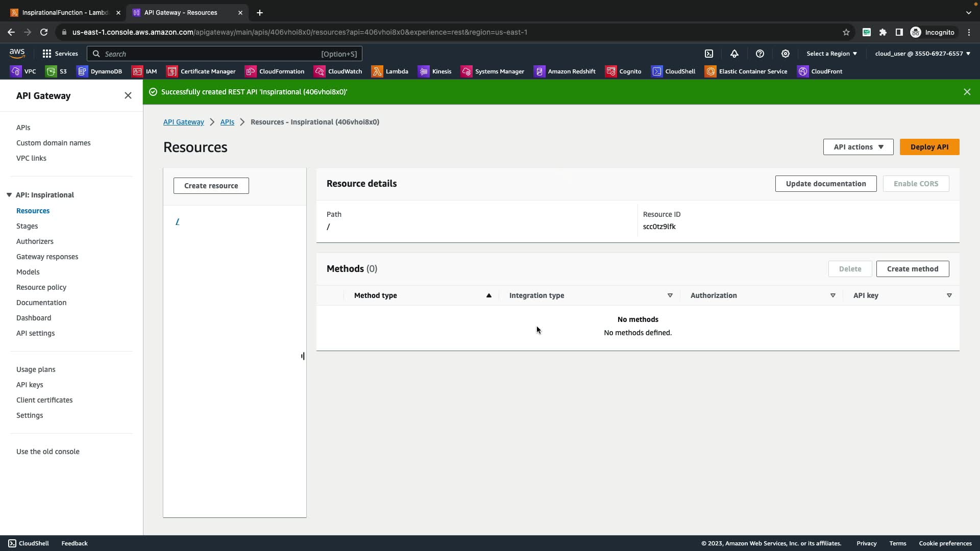This screenshot has width=980, height=551.
Task: Collapse the API: Inspirational tree section
Action: [9, 195]
